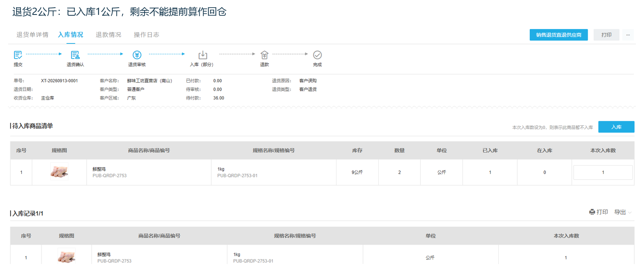Click spec code PUB-QRDP-2753-01 in 待入库 list

click(237, 176)
